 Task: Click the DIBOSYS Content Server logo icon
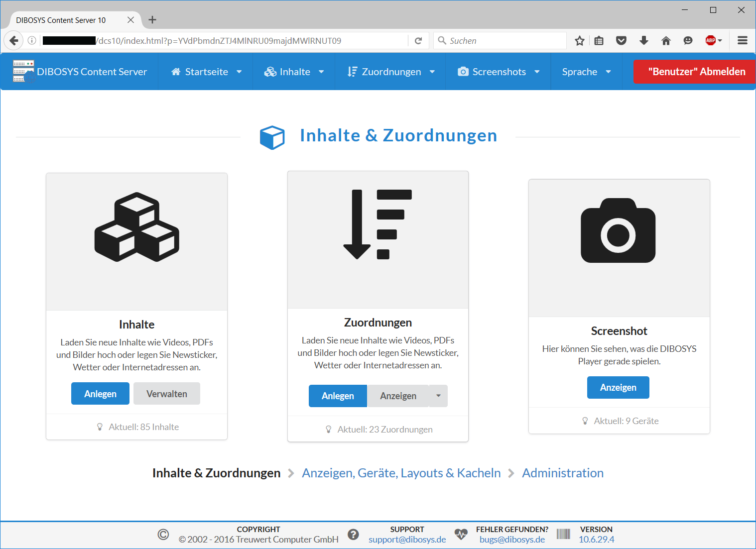[23, 71]
